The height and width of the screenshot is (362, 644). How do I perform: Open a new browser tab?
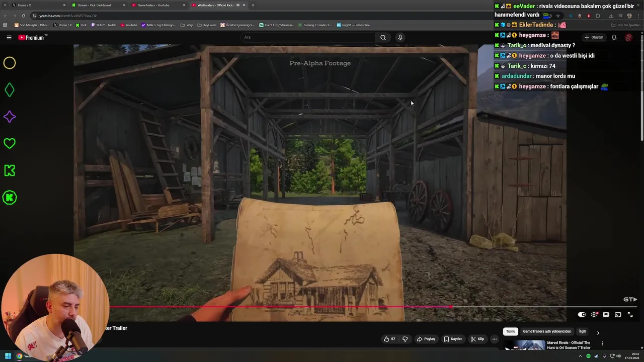pos(253,5)
